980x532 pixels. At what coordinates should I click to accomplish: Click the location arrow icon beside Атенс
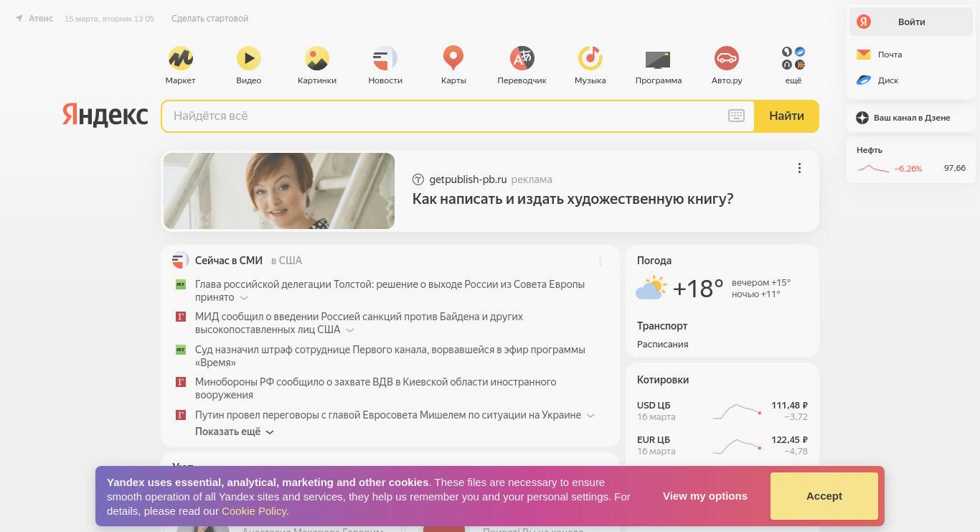click(x=19, y=19)
